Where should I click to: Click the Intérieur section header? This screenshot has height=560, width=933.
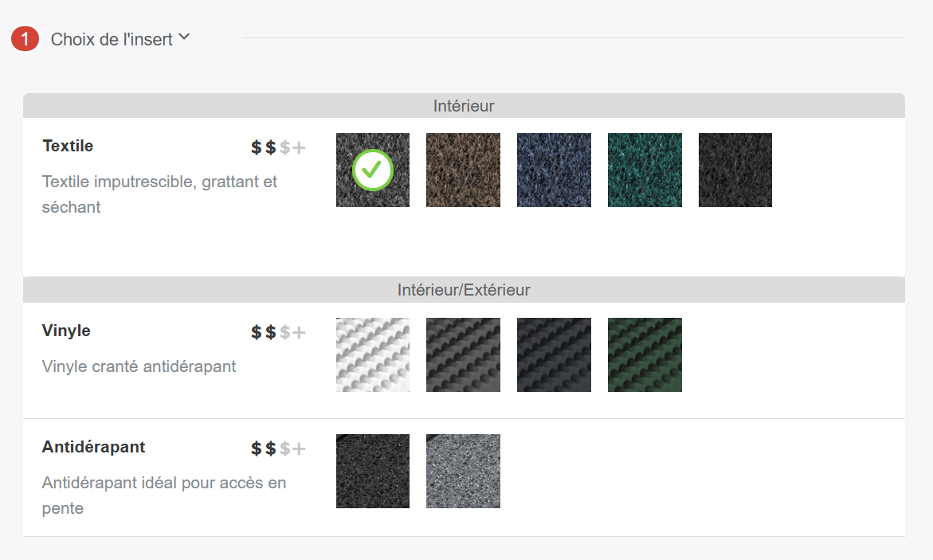(x=464, y=105)
